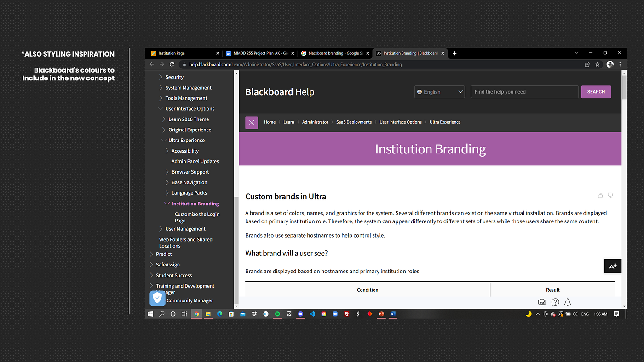Open the tab search dropdown arrow

[576, 53]
